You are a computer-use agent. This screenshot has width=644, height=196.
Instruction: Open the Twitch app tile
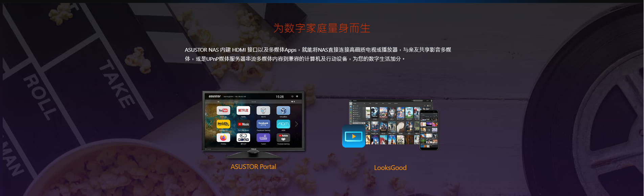[263, 138]
